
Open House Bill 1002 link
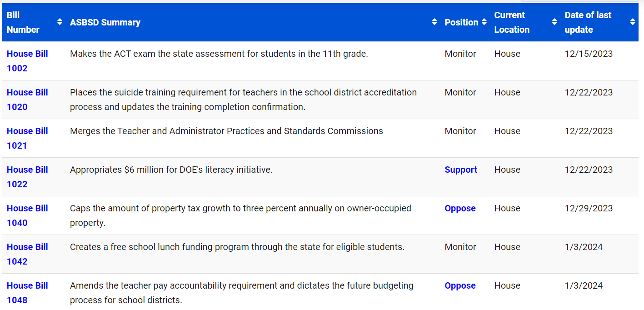pyautogui.click(x=27, y=61)
